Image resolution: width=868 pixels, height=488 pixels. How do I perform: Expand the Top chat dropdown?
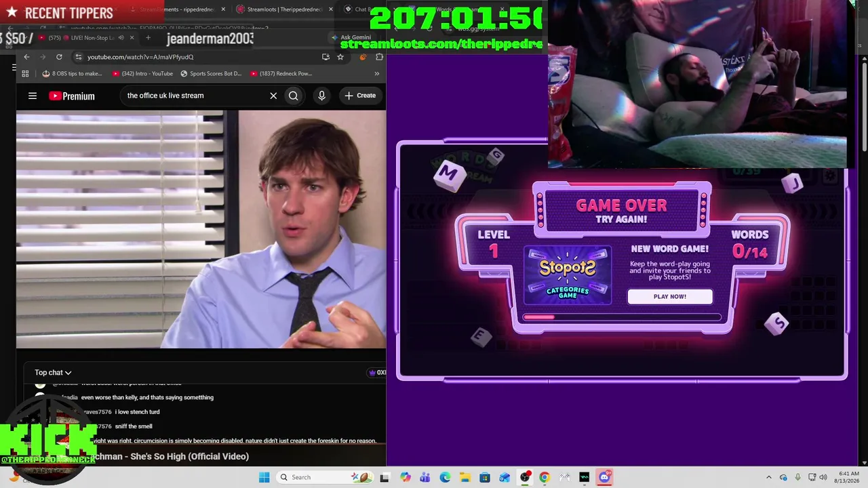53,373
